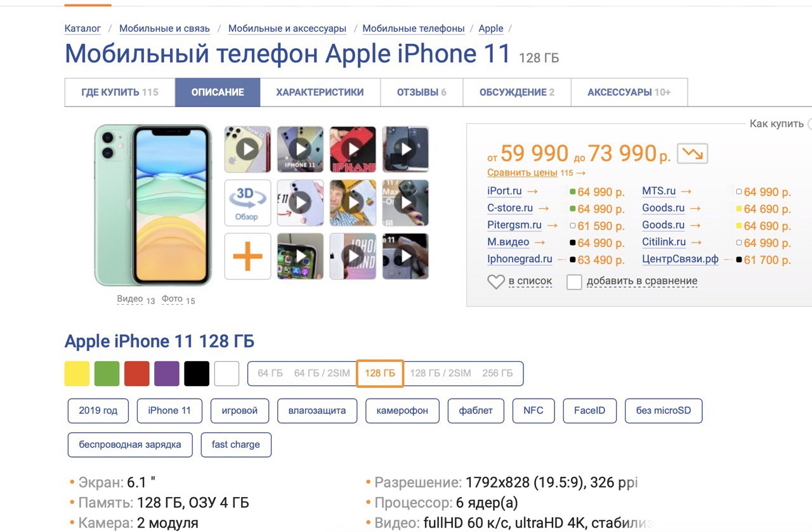812x532 pixels.
Task: Select the 256 ГБ storage option
Action: pyautogui.click(x=497, y=373)
